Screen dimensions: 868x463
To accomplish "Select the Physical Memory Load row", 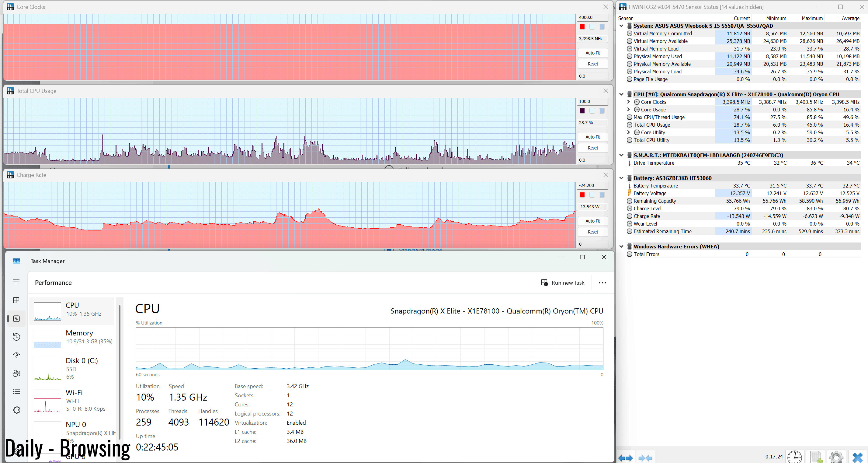I will pyautogui.click(x=743, y=72).
